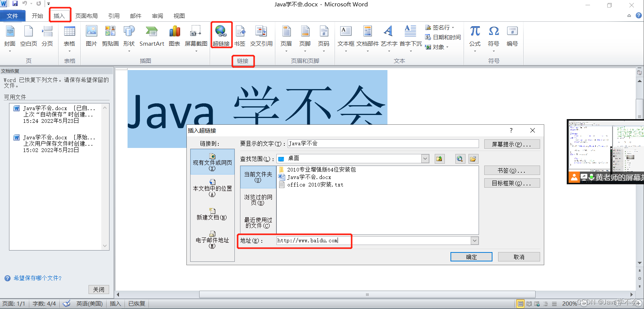644x309 pixels.
Task: Choose Current Folder (当前文件夹) view
Action: click(258, 177)
